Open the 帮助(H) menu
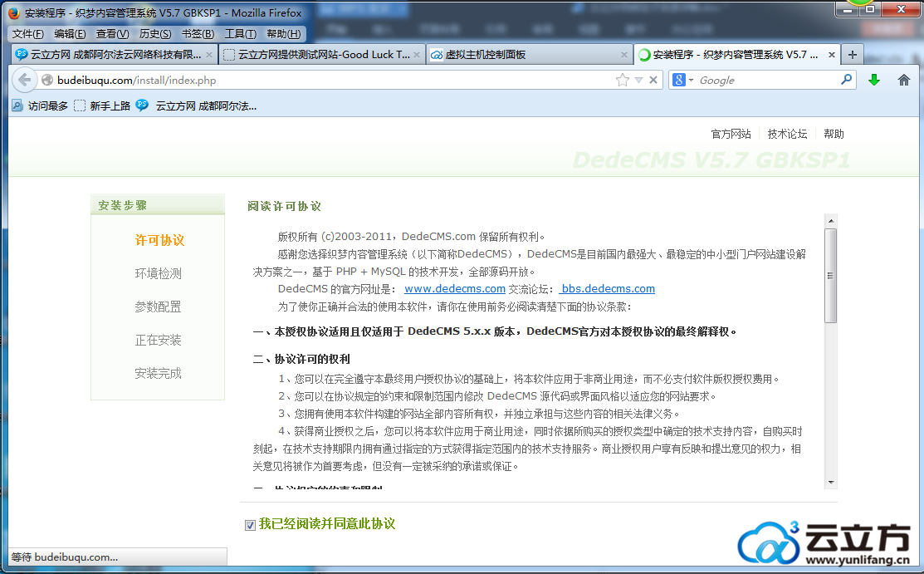 point(283,34)
